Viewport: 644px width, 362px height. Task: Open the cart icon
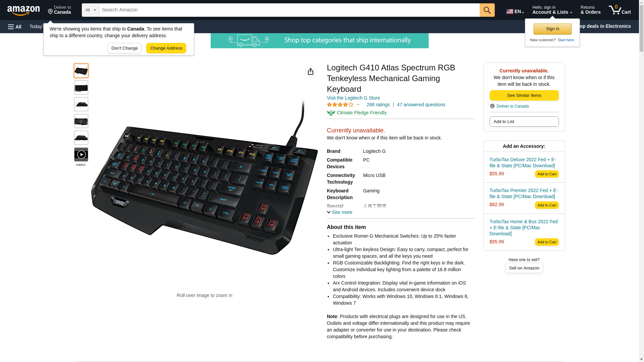point(620,10)
